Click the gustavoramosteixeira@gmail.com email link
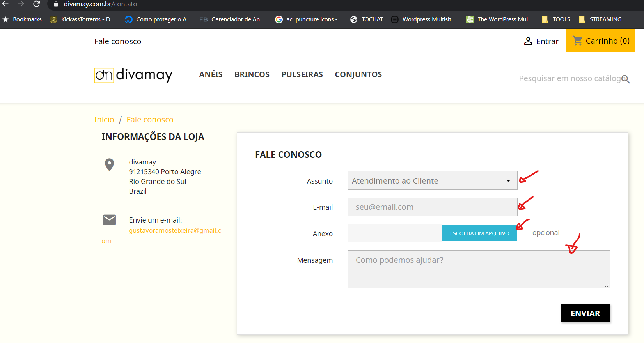 [x=162, y=235]
